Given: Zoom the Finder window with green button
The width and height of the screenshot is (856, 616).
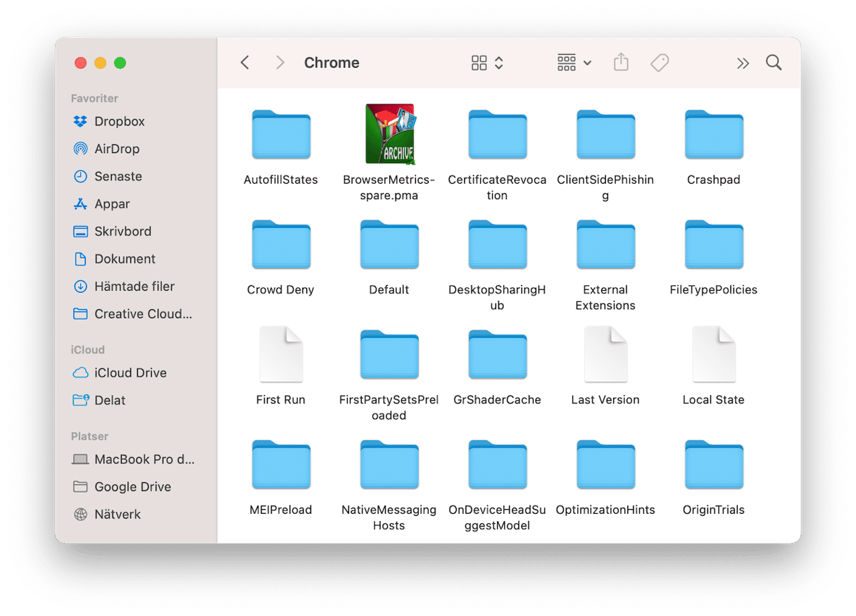Looking at the screenshot, I should coord(120,63).
